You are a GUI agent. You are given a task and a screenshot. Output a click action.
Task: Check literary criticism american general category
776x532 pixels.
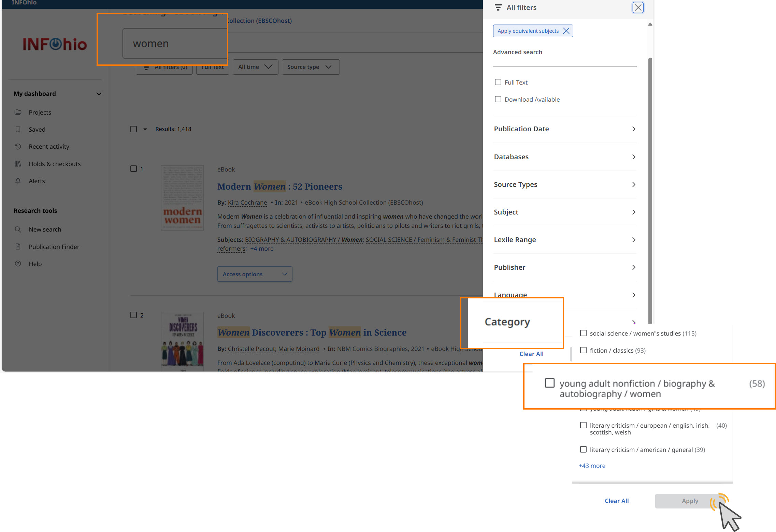pyautogui.click(x=583, y=449)
